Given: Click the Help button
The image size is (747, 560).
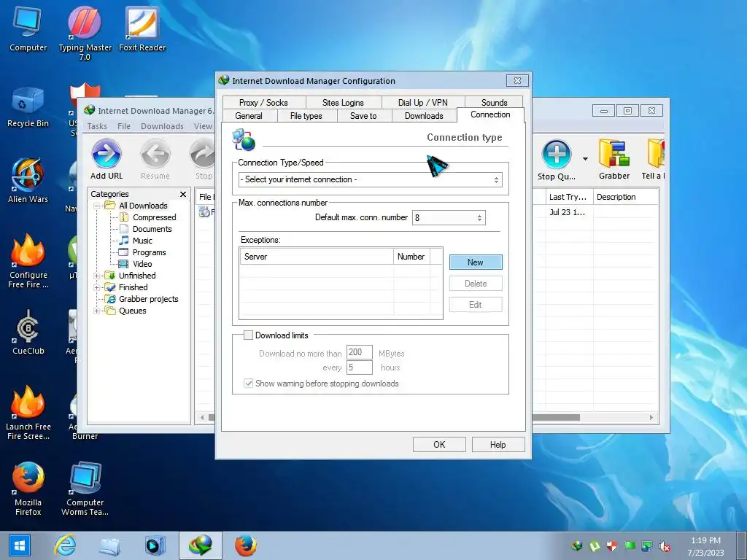Looking at the screenshot, I should click(x=498, y=445).
